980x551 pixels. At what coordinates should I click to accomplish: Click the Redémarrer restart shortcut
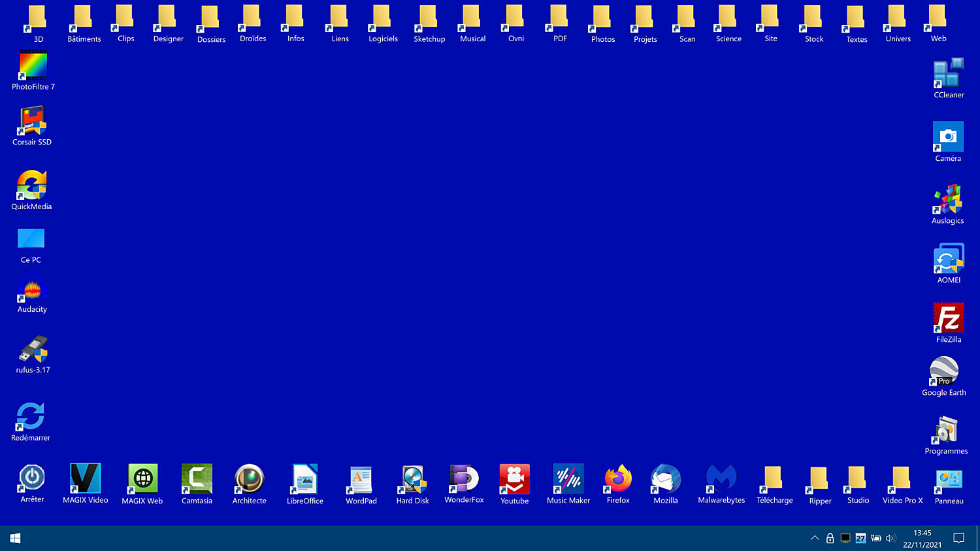[31, 416]
